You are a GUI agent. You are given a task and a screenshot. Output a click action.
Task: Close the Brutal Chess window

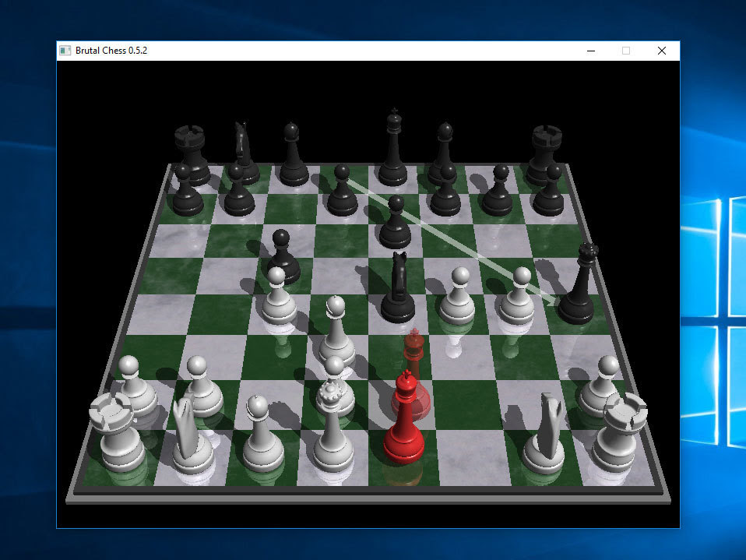pos(661,51)
